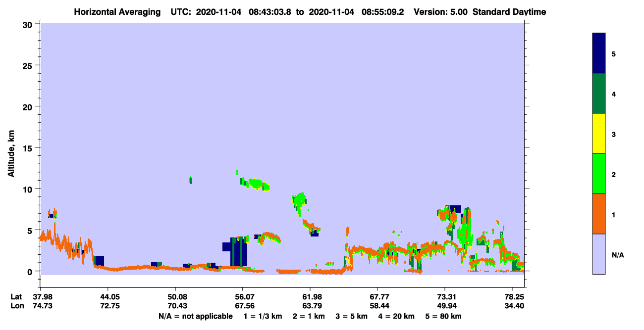Click the 'Standard Daytime' text
This screenshot has height=330, width=644.
point(509,12)
